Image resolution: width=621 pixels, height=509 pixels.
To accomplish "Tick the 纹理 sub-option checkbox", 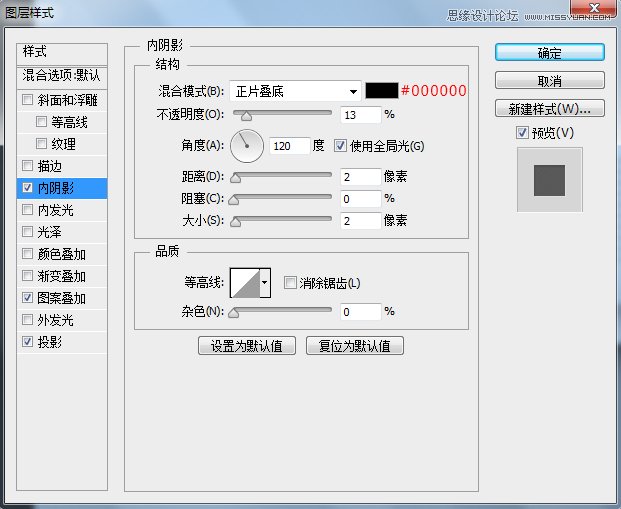I will [41, 143].
